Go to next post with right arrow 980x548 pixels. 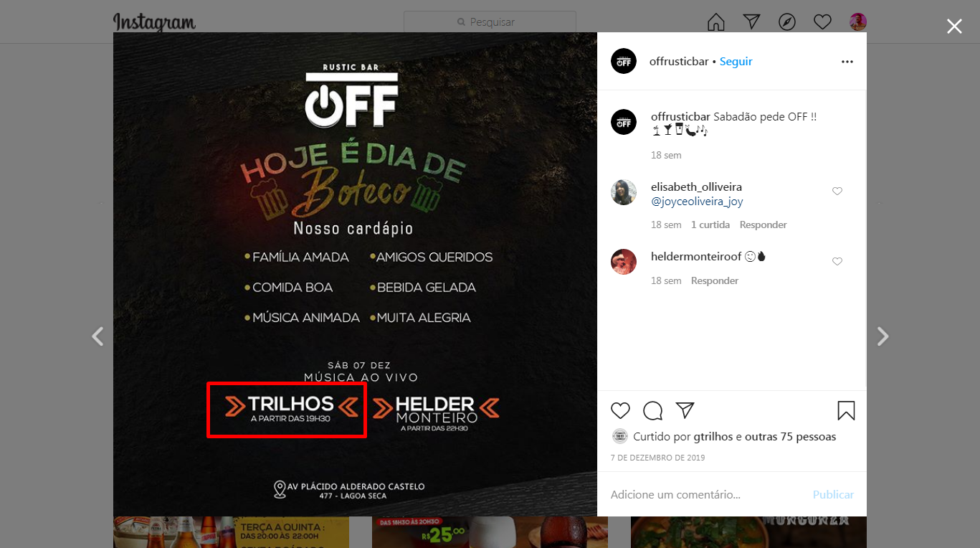coord(883,336)
